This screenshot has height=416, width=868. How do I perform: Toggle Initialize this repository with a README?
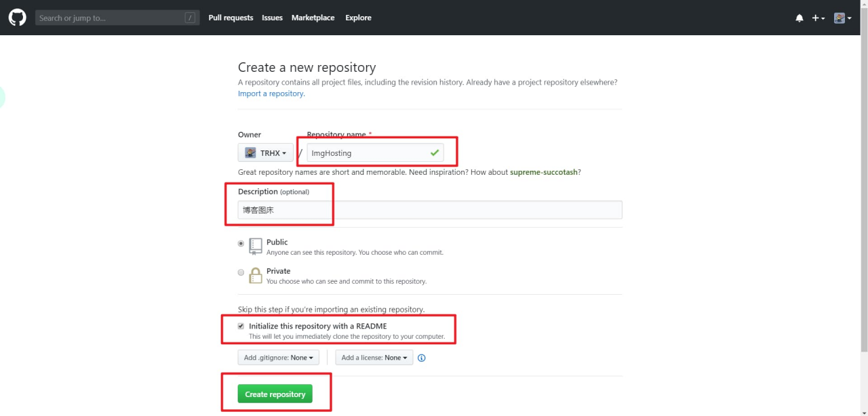[x=241, y=326]
